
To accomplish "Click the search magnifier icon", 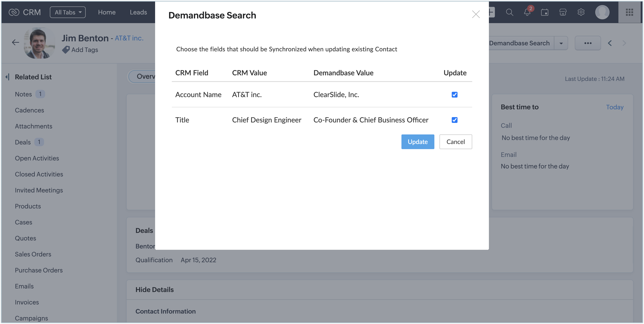I will (x=509, y=12).
